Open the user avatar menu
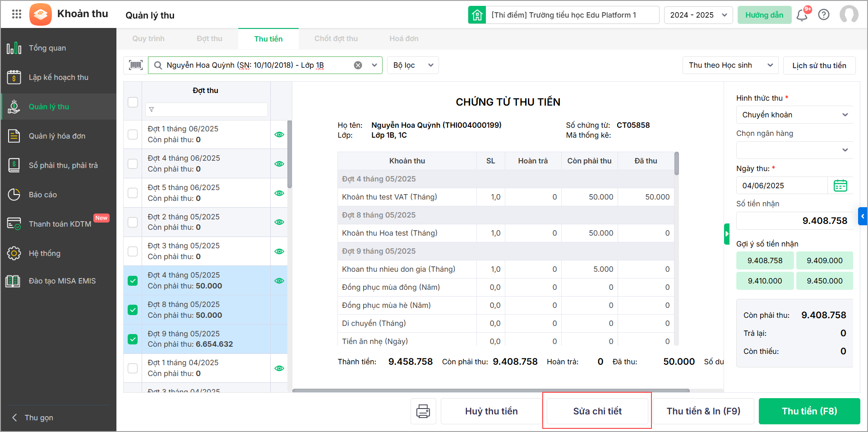The height and width of the screenshot is (432, 868). coord(849,14)
